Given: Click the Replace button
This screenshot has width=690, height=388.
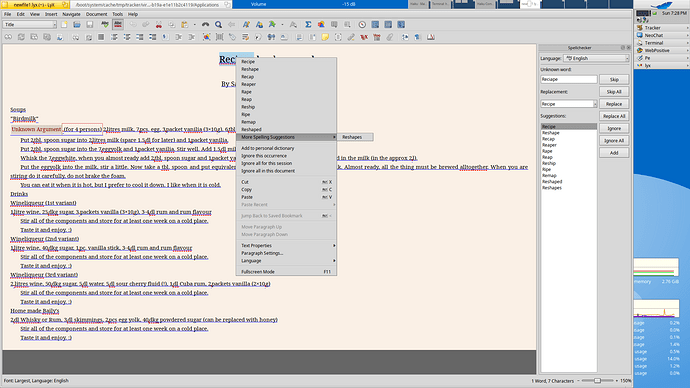Looking at the screenshot, I should (x=614, y=104).
